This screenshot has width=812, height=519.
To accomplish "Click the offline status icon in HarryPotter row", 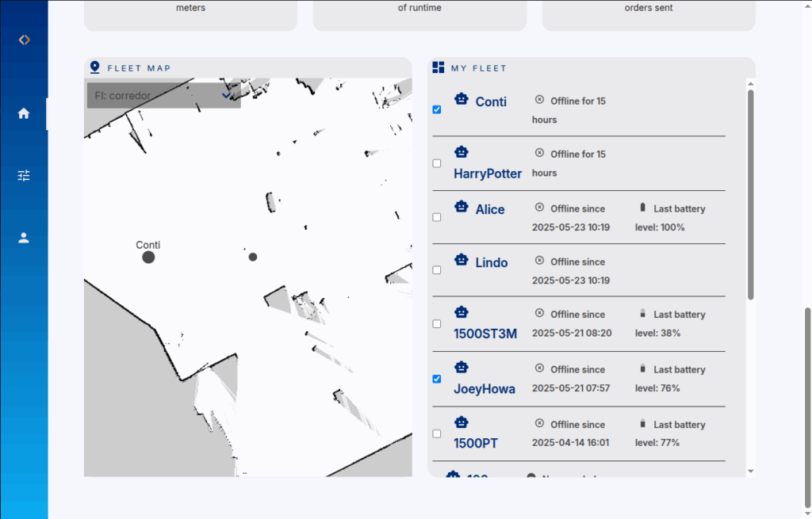I will tap(539, 153).
